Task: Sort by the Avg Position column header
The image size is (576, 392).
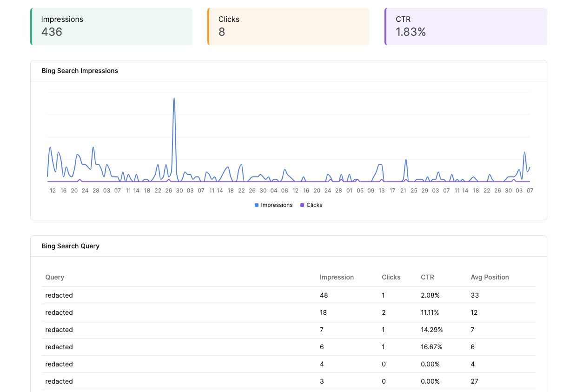Action: [490, 277]
